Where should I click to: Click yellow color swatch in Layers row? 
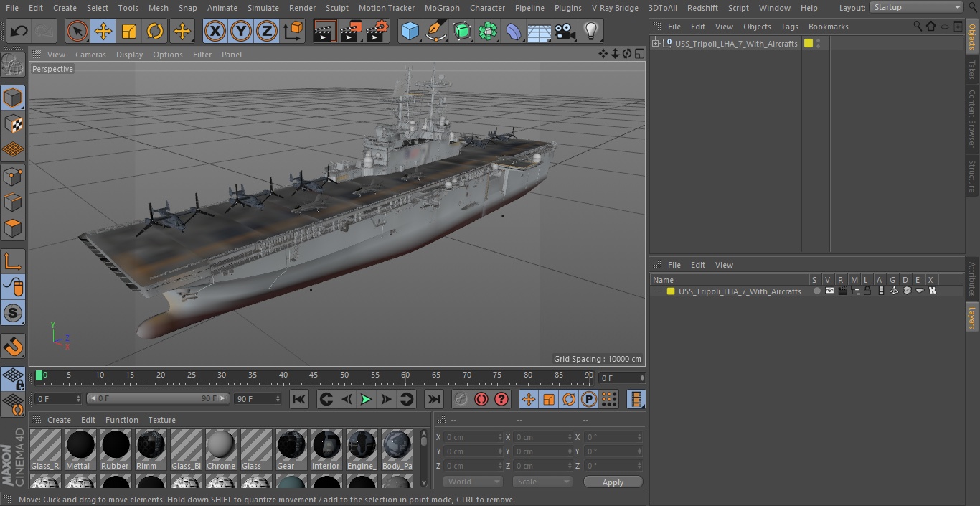click(x=671, y=291)
